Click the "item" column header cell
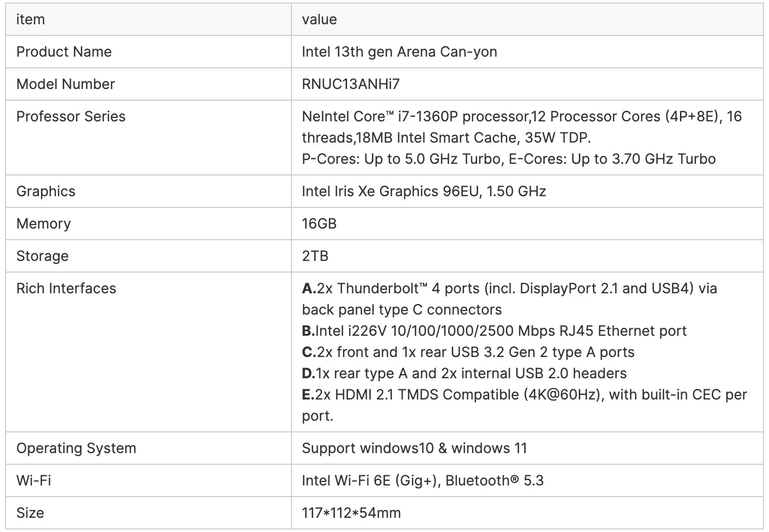Screen dimensions: 769x532 tap(31, 20)
